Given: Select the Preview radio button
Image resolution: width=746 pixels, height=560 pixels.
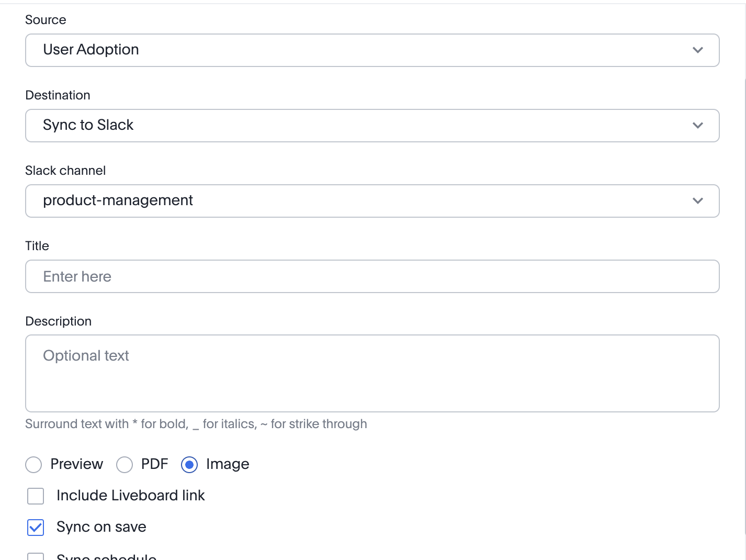Looking at the screenshot, I should click(33, 464).
